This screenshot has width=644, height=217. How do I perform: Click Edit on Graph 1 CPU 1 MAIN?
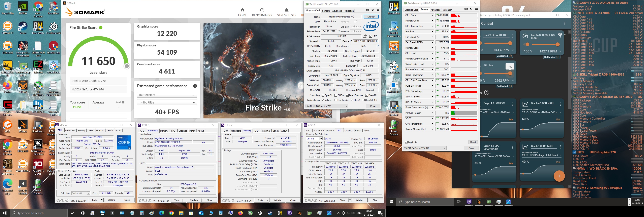[558, 162]
